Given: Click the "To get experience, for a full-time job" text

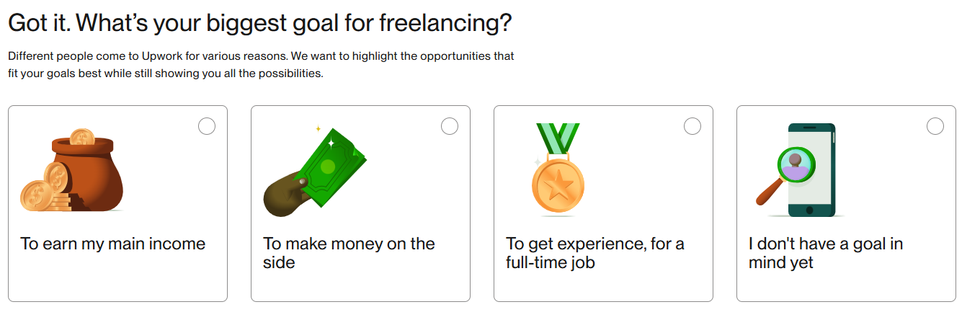Looking at the screenshot, I should (594, 253).
